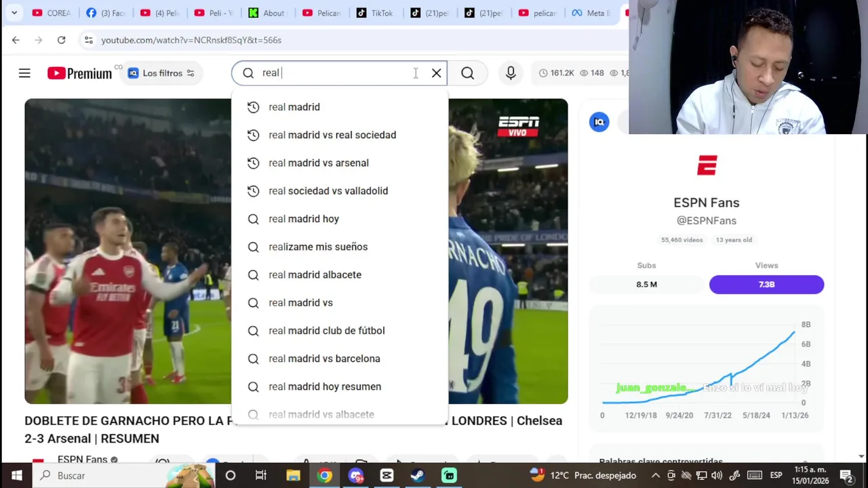Select suggestion 'real madrid hoy'
868x488 pixels.
click(x=340, y=219)
